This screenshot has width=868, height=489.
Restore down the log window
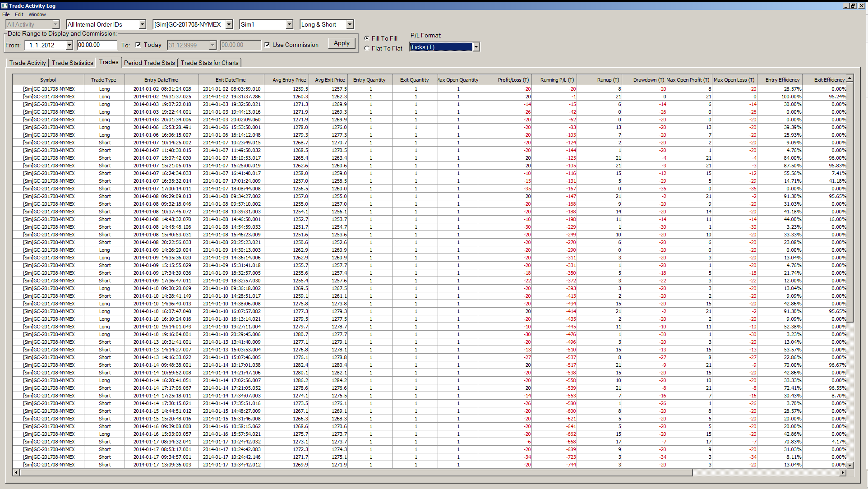[853, 5]
